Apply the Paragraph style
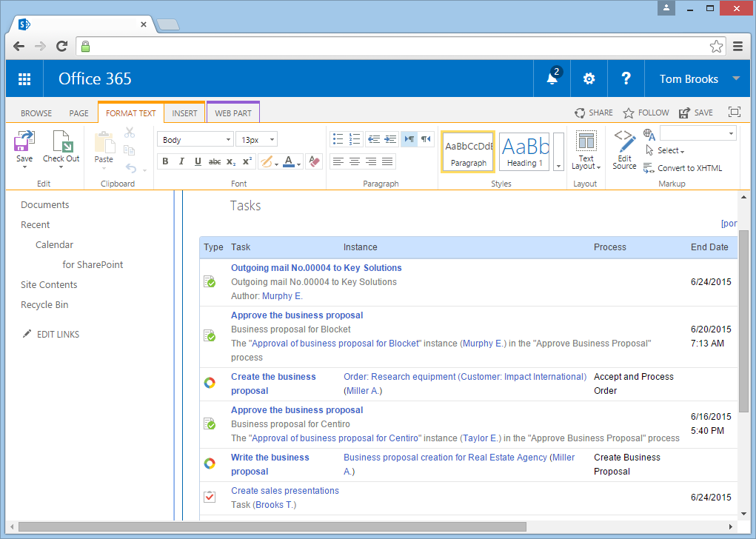This screenshot has height=539, width=756. 468,152
